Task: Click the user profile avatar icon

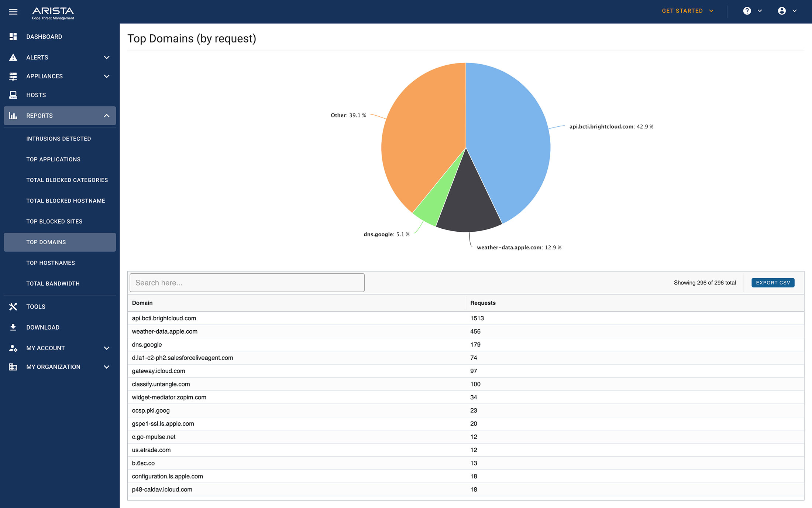Action: coord(782,11)
